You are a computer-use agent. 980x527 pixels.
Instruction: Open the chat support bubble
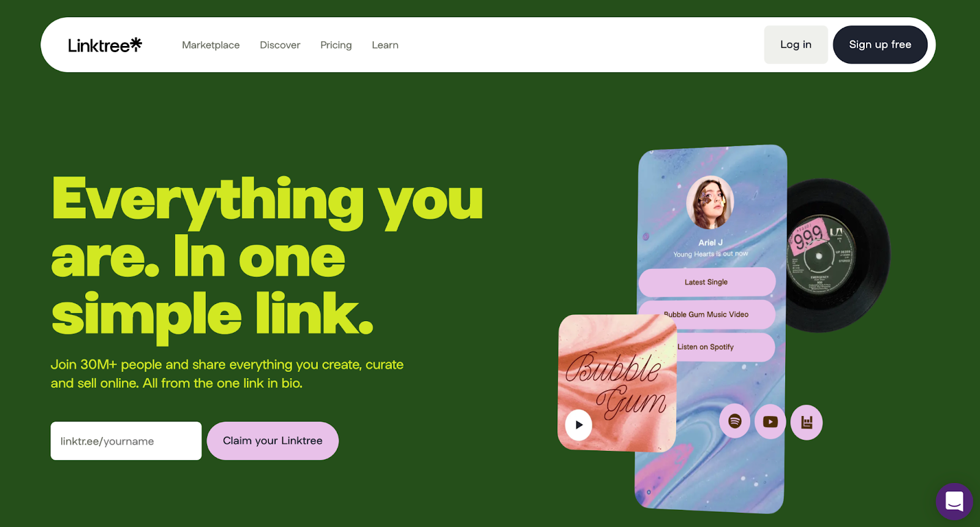coord(954,501)
